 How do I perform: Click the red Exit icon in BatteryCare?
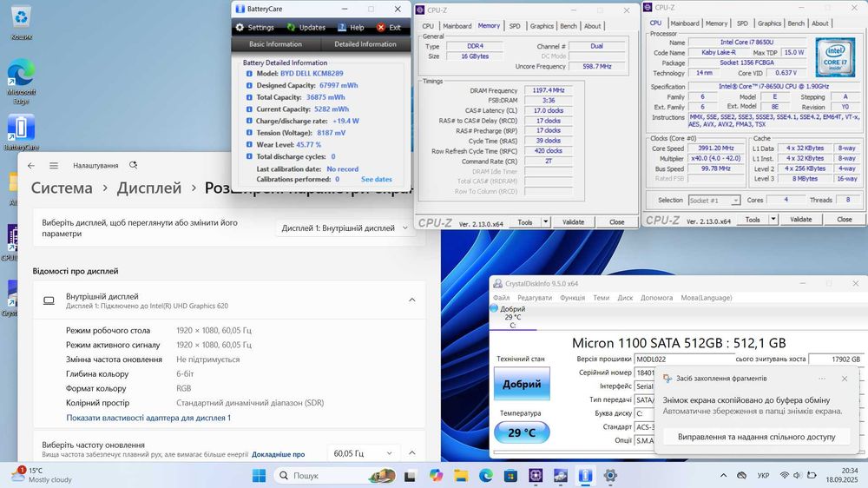coord(381,27)
